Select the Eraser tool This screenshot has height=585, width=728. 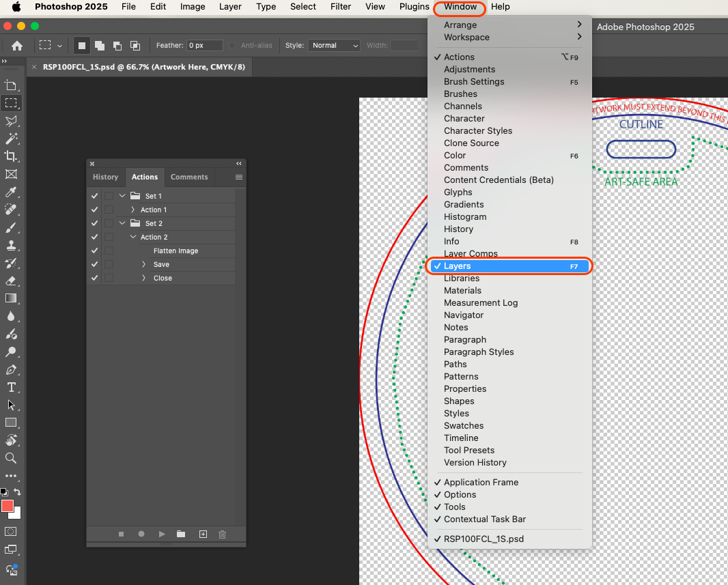11,281
